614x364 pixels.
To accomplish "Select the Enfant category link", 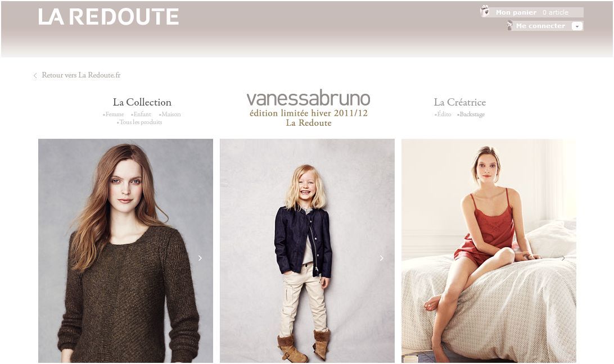I will (141, 114).
